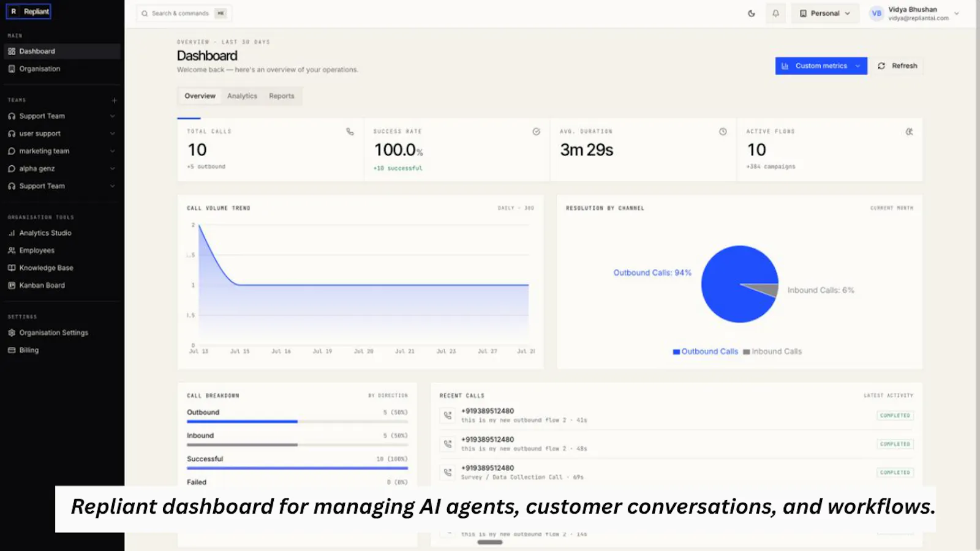Image resolution: width=980 pixels, height=551 pixels.
Task: Click the Organisation building icon in sidebar
Action: (12, 69)
